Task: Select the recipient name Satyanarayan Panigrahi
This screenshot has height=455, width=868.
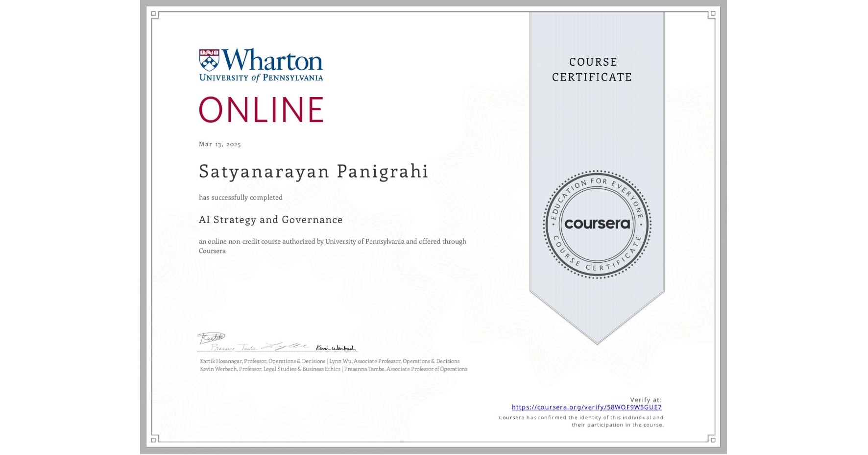Action: tap(313, 171)
